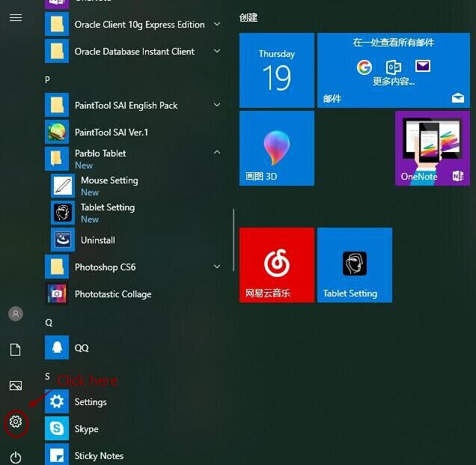Click Phototastic Collage label text
Screen dimensions: 476x465
tap(113, 294)
